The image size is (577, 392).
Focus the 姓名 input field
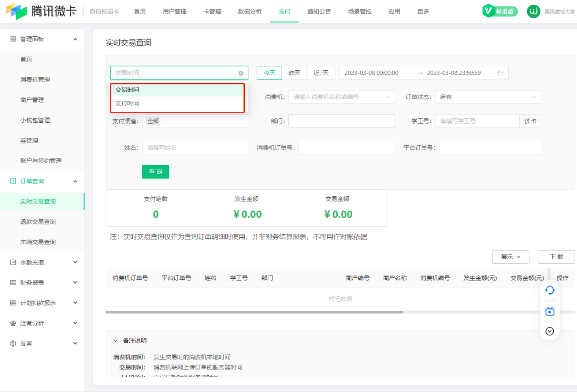coord(195,148)
